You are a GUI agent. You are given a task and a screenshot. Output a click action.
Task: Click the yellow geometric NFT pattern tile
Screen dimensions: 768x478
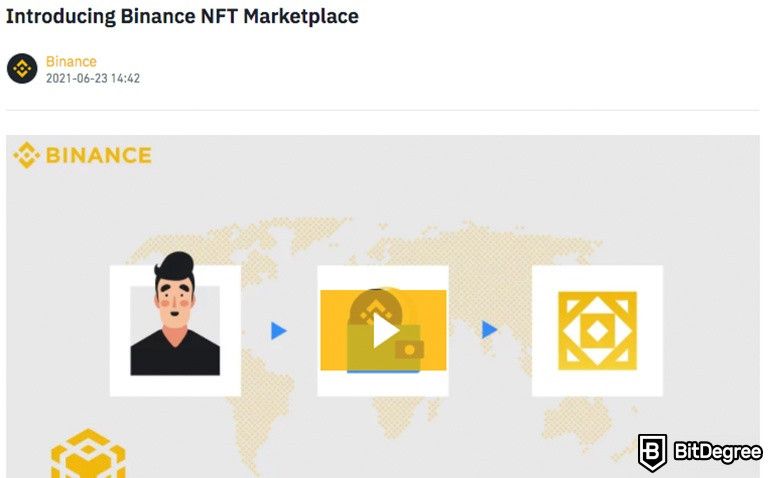[597, 331]
